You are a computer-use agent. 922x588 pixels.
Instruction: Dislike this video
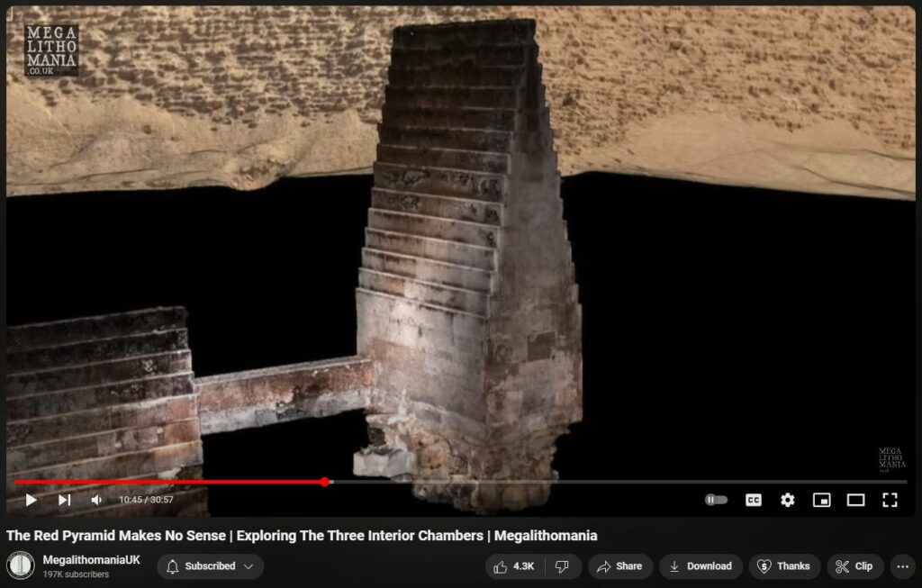(562, 566)
